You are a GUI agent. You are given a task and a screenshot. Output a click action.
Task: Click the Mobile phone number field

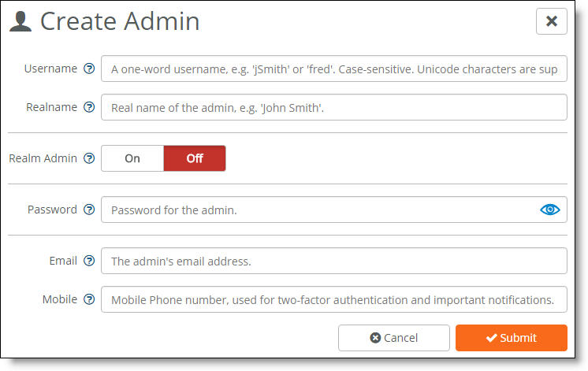333,299
